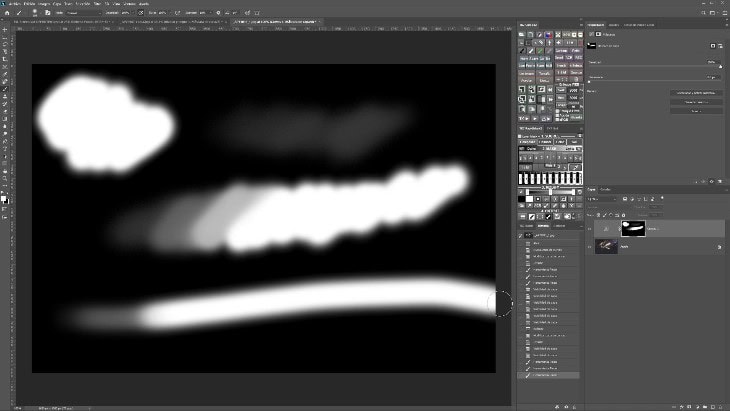This screenshot has width=730, height=411.
Task: Select the Lasso tool
Action: click(x=5, y=46)
